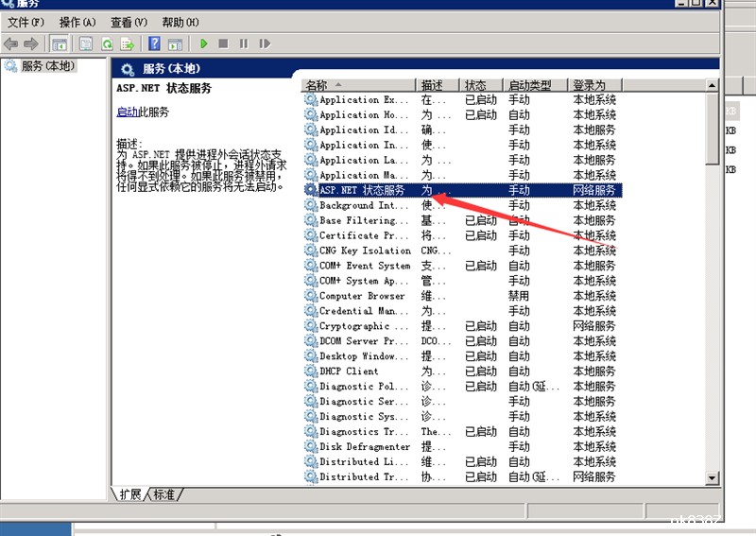
Task: Click the Pause Service toolbar icon
Action: pos(244,43)
